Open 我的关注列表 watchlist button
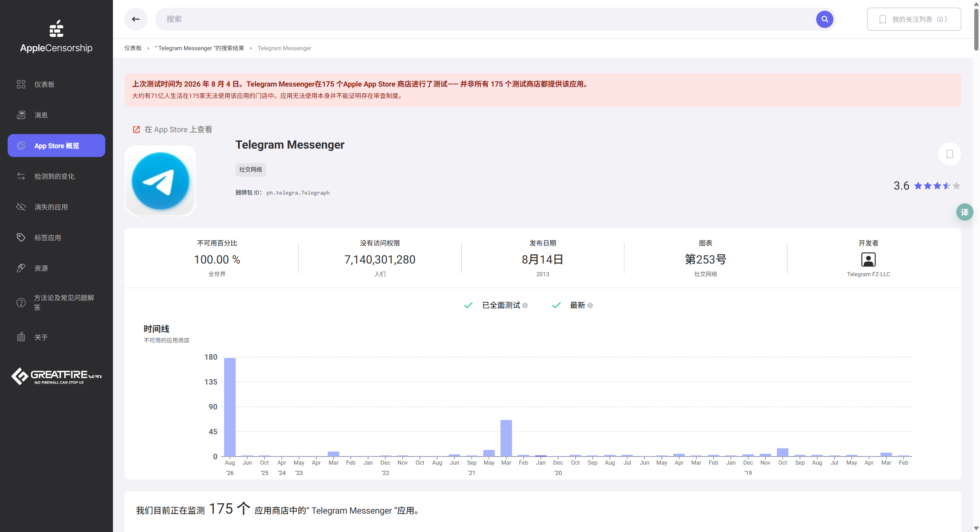 914,19
